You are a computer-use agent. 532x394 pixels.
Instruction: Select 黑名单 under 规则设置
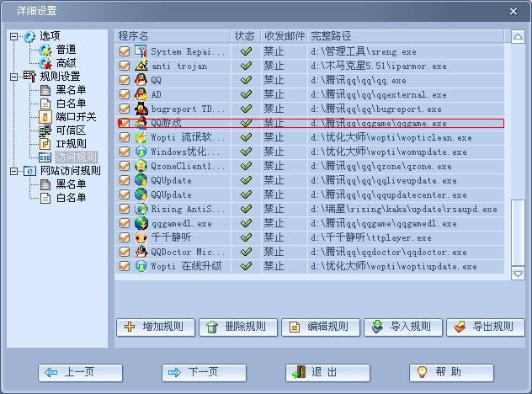click(71, 90)
